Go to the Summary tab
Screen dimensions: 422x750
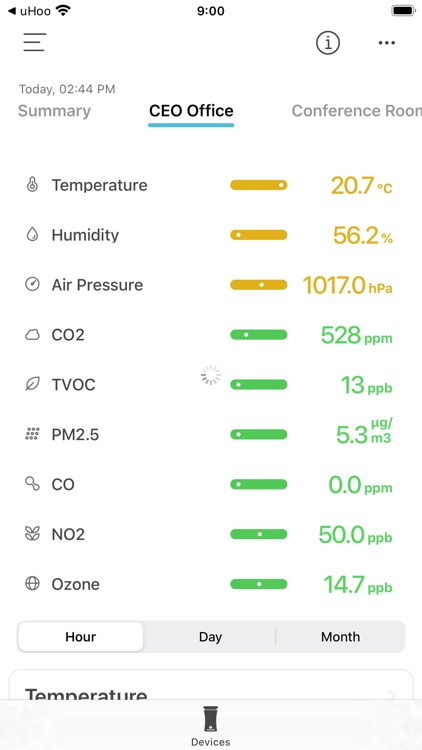click(54, 111)
